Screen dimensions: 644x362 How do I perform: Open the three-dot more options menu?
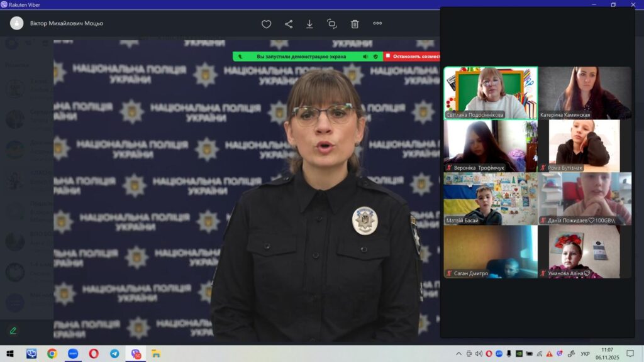click(x=377, y=24)
